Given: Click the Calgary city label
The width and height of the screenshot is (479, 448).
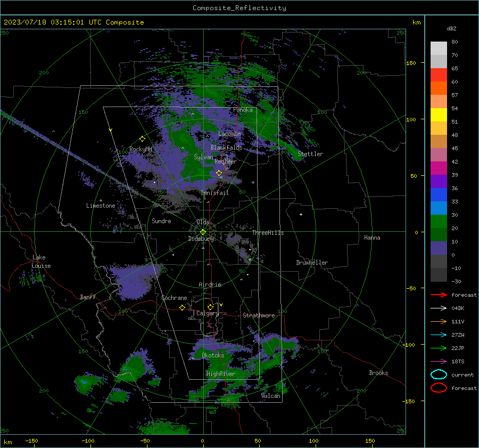Looking at the screenshot, I should click(208, 313).
